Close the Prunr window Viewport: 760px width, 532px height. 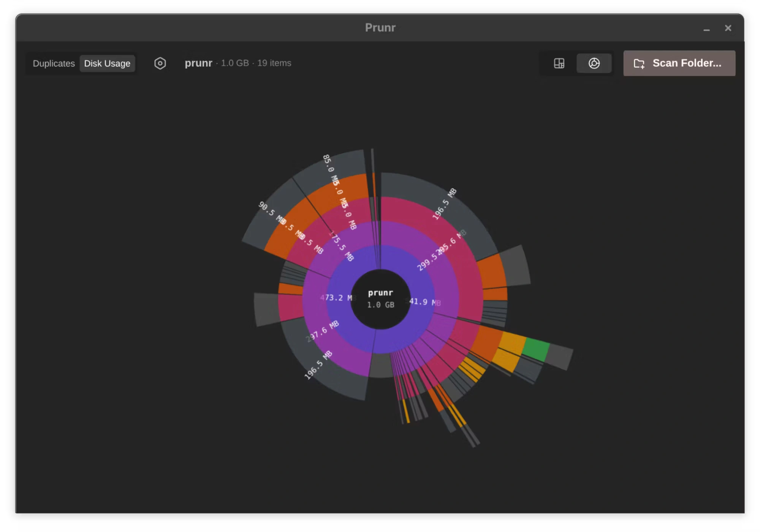click(728, 28)
